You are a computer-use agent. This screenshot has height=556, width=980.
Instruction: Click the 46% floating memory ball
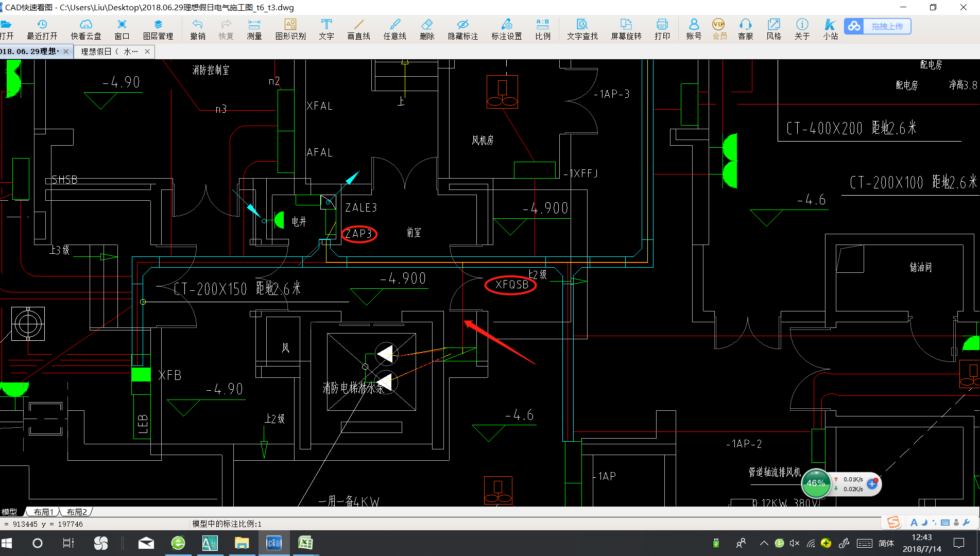pyautogui.click(x=816, y=483)
